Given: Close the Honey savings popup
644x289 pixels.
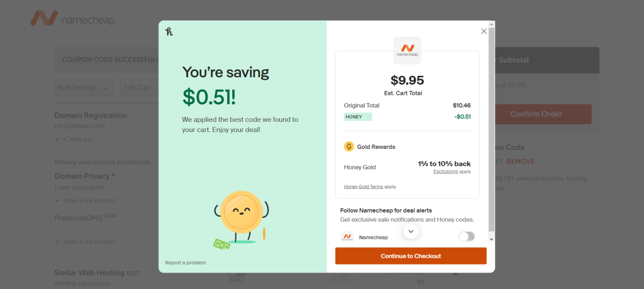Looking at the screenshot, I should point(484,31).
